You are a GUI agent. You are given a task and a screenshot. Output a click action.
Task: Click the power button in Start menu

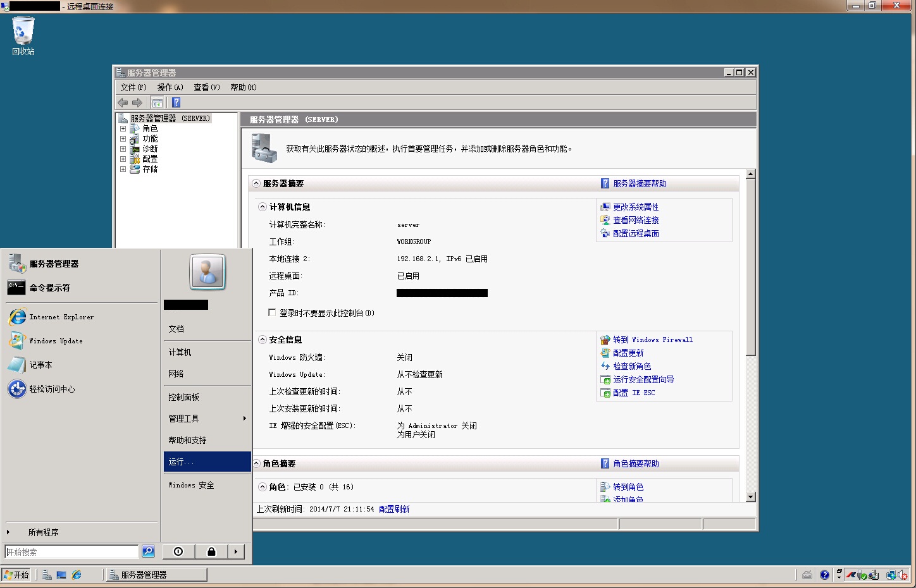pyautogui.click(x=178, y=551)
